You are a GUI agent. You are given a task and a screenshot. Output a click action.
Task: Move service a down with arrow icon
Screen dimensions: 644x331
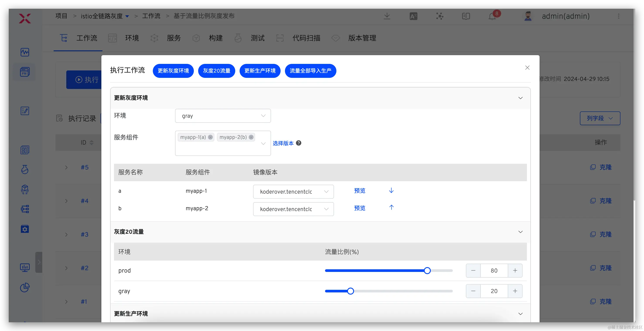coord(391,191)
